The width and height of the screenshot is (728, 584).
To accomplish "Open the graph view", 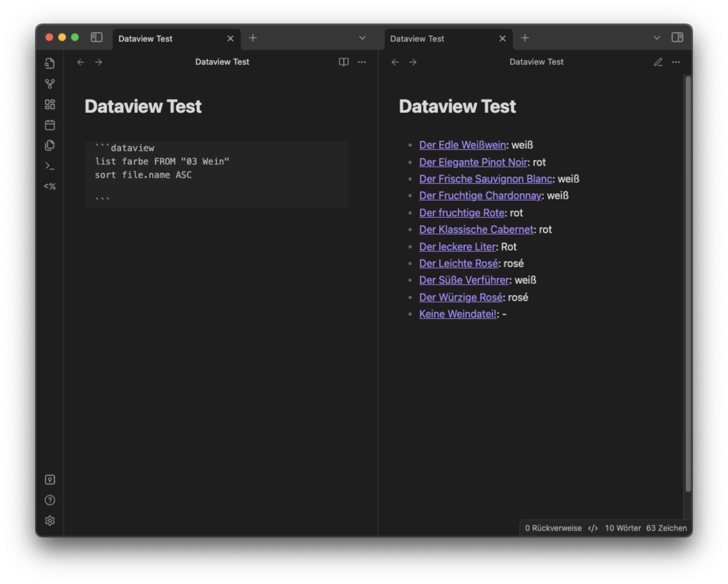I will click(x=50, y=84).
